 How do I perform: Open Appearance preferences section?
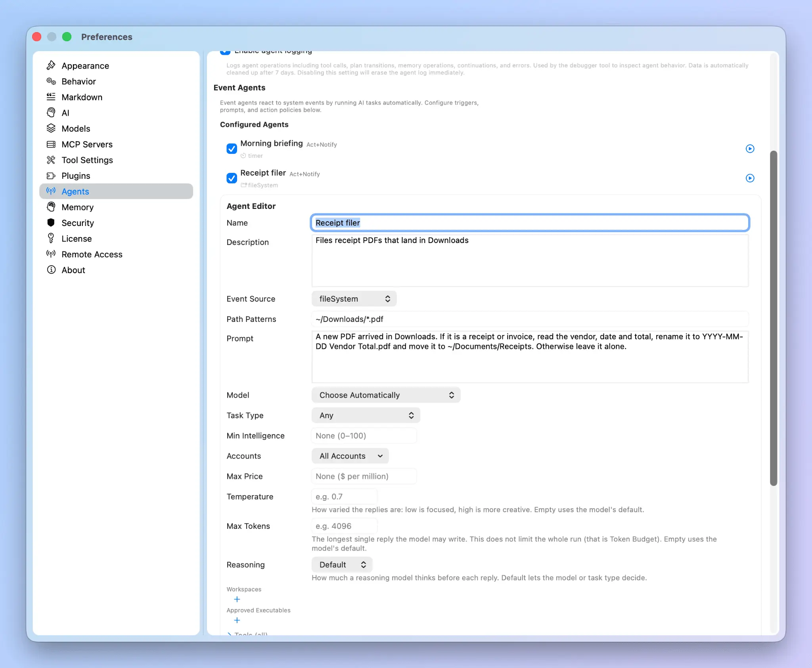click(116, 66)
